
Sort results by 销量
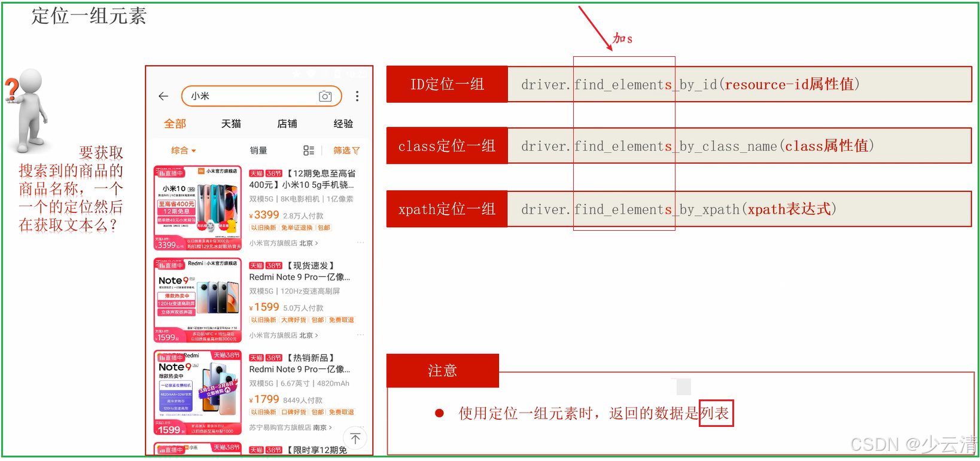[258, 151]
